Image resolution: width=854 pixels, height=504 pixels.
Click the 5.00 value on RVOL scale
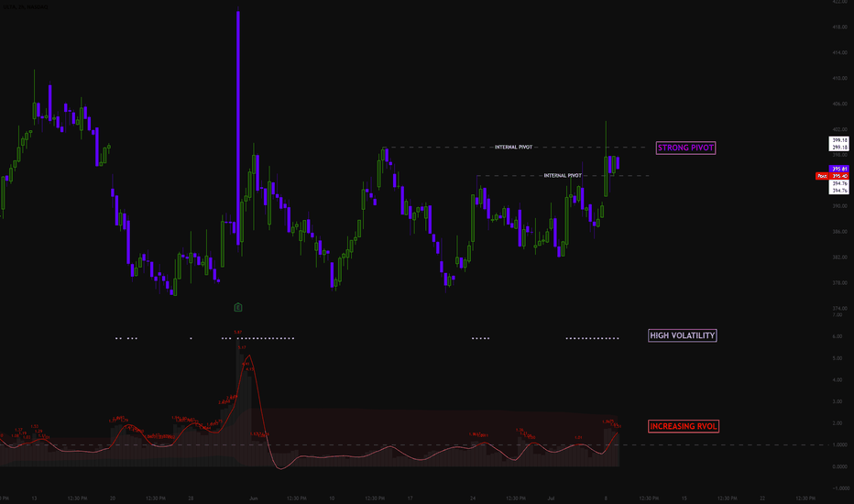pos(838,358)
